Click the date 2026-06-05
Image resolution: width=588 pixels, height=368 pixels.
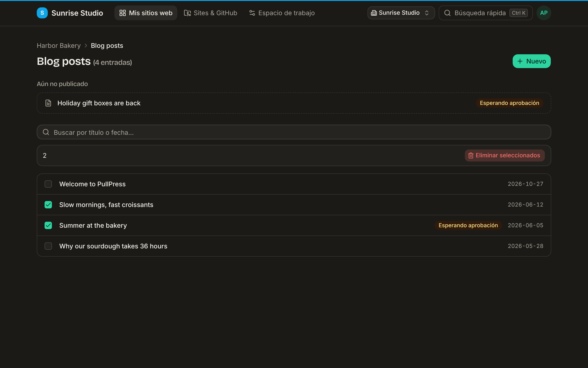(x=525, y=225)
